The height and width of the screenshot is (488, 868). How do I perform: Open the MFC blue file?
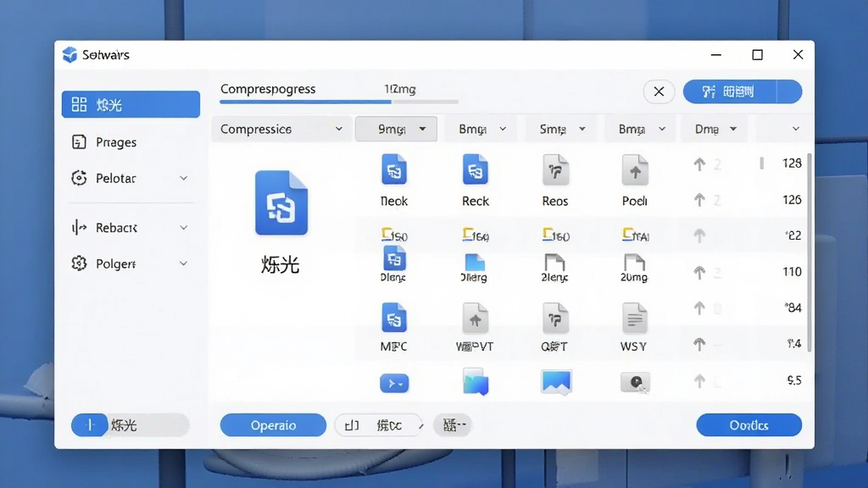(394, 319)
